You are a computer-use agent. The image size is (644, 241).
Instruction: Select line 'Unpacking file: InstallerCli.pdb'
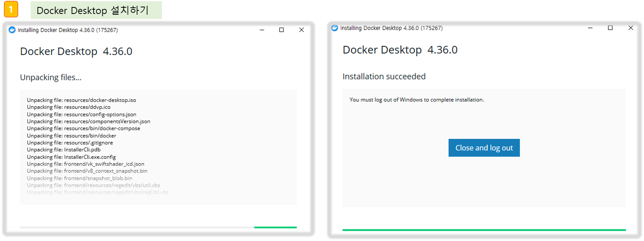pos(64,150)
